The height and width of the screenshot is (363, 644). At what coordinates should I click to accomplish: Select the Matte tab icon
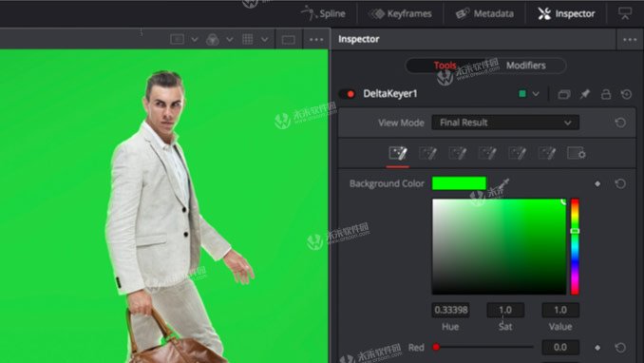[x=457, y=154]
